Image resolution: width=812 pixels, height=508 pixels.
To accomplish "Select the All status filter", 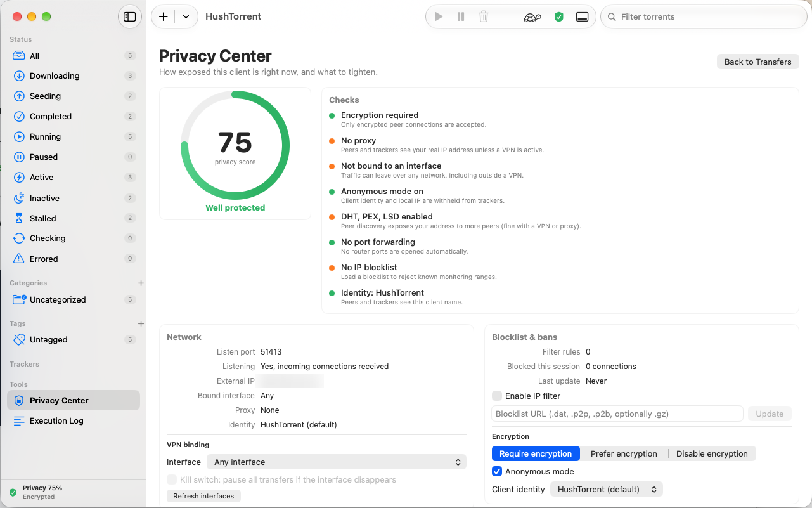I will tap(74, 56).
